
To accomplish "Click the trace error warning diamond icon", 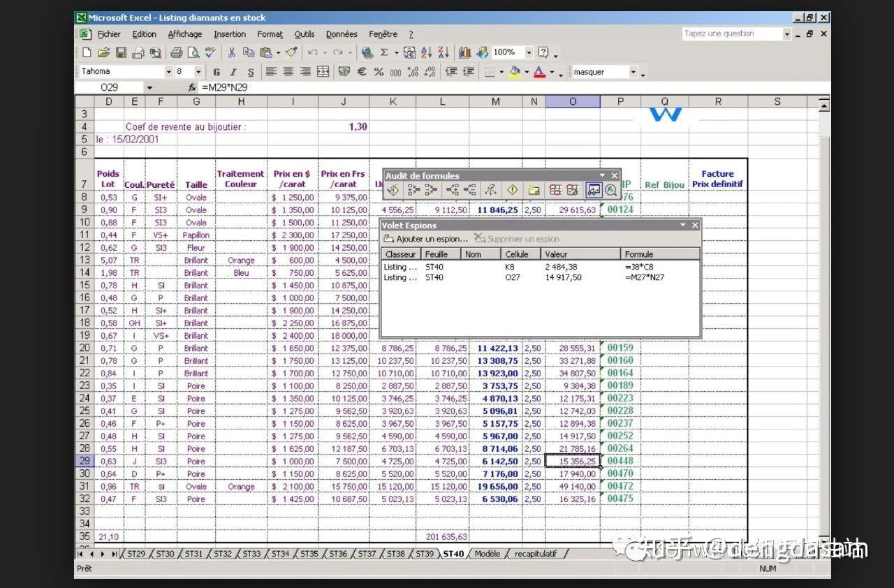I will click(x=512, y=190).
